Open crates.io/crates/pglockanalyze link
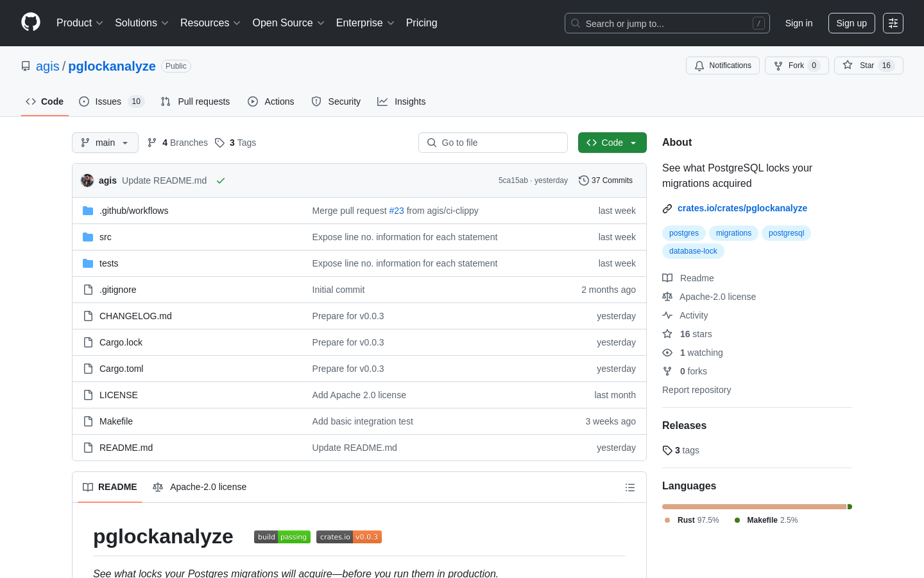Screen dimensions: 924x578 (742, 208)
